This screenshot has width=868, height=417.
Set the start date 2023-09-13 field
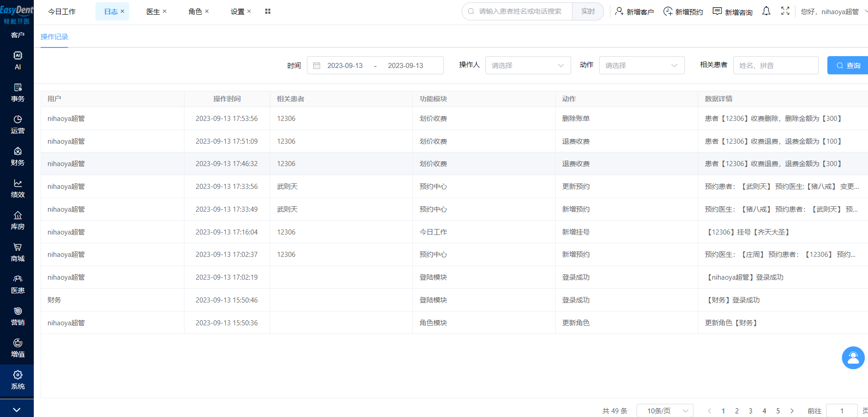[x=345, y=65]
